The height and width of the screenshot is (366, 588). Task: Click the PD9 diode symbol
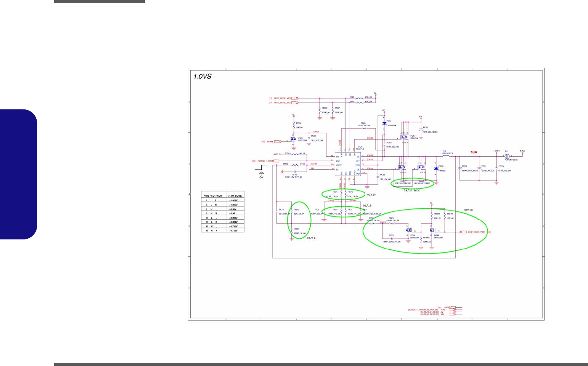(384, 123)
